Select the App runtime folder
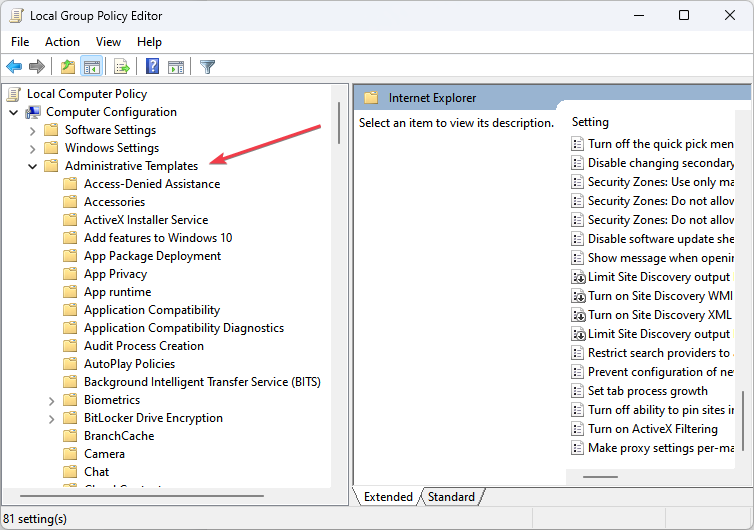Viewport: 754px width, 530px height. point(117,292)
